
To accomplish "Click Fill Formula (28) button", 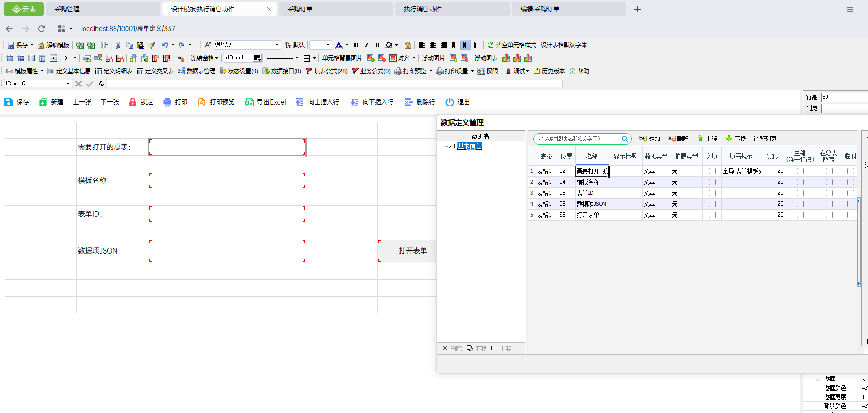I will coord(327,71).
